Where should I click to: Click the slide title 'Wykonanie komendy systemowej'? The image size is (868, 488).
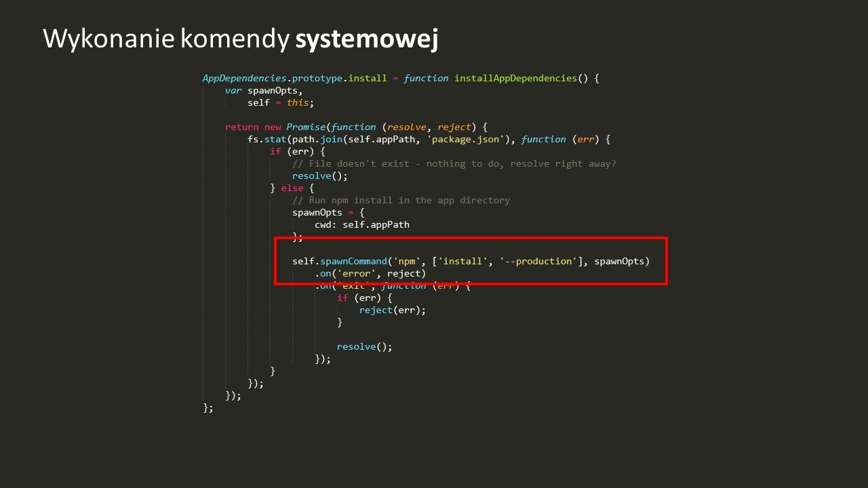point(241,39)
